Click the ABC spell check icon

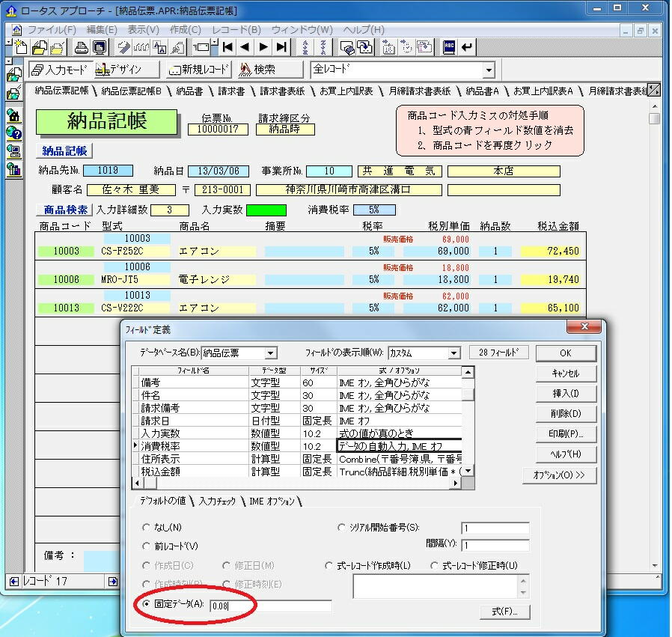(x=449, y=46)
